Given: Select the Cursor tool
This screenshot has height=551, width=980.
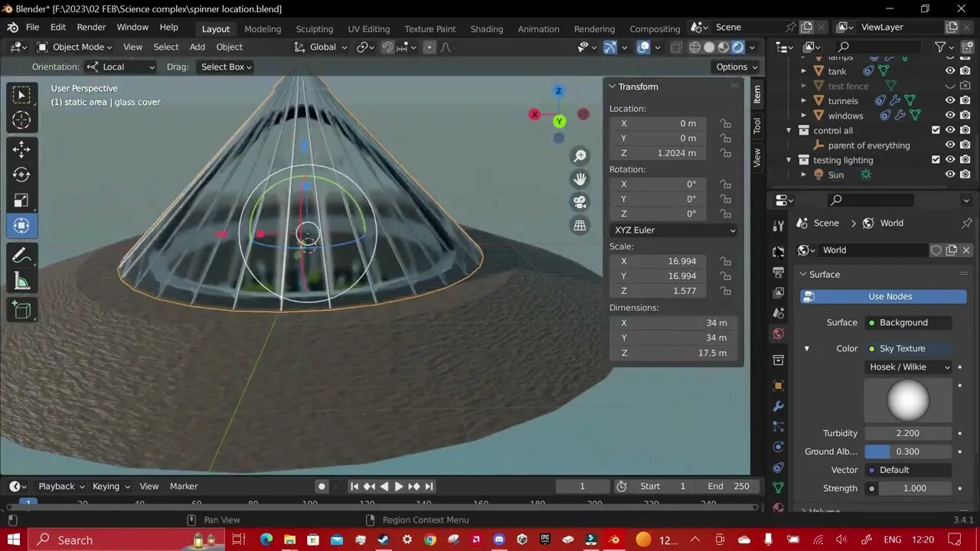Looking at the screenshot, I should [21, 120].
